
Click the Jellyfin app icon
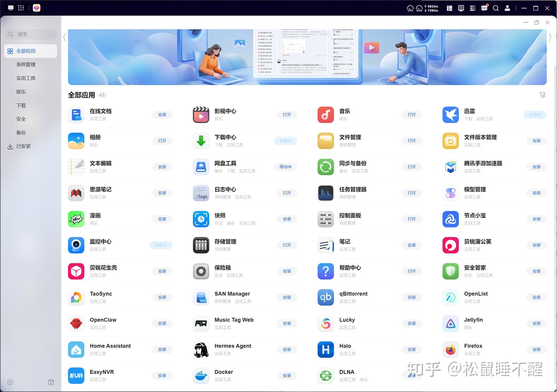(x=451, y=324)
